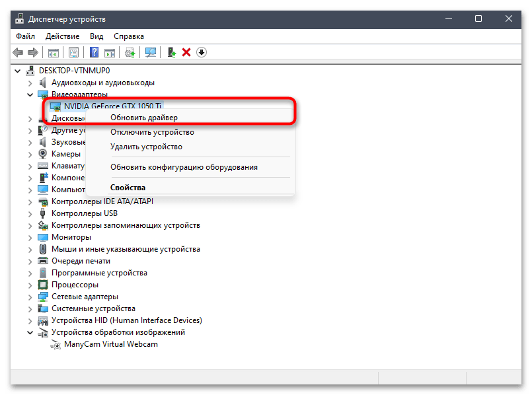Select Программные устройства row
Image resolution: width=532 pixels, height=395 pixels.
(x=99, y=273)
